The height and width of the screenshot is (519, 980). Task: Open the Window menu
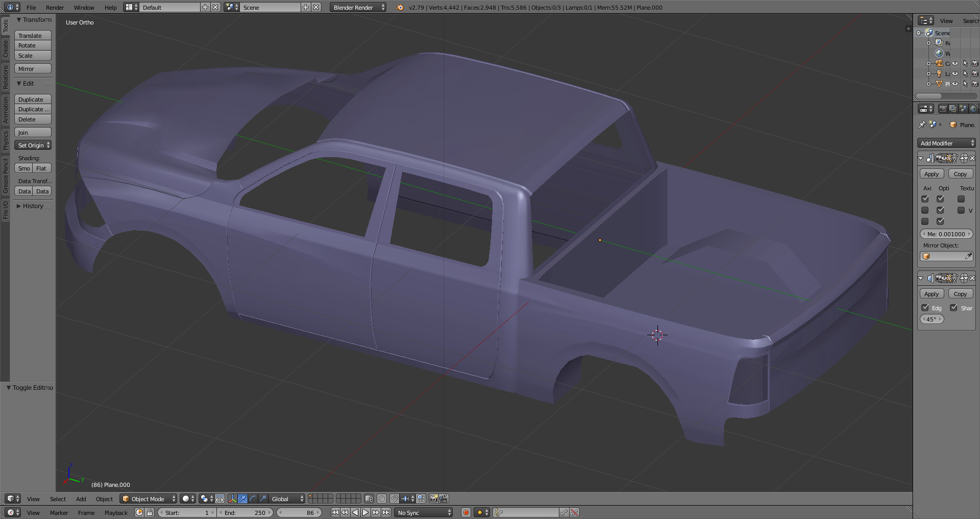(84, 7)
